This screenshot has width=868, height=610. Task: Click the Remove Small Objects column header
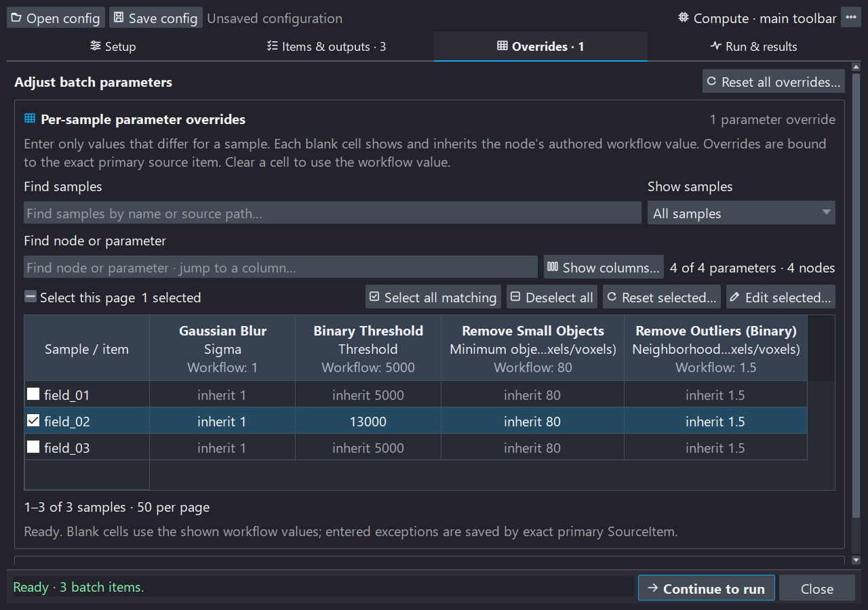(x=533, y=348)
